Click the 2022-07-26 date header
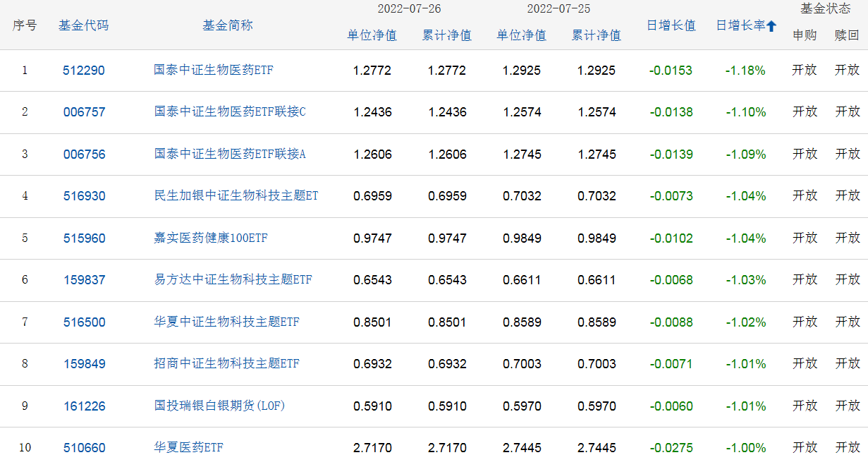Viewport: 868px width, 467px height. tap(410, 8)
